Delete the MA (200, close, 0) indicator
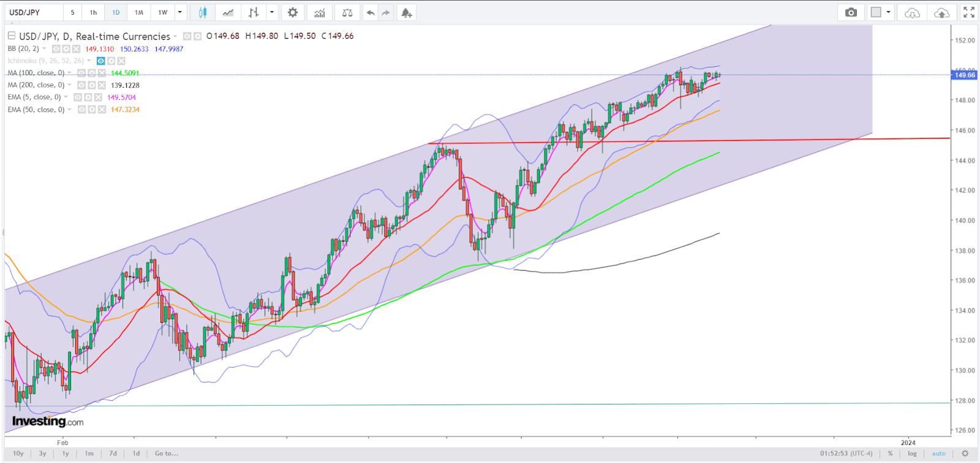 pyautogui.click(x=101, y=85)
